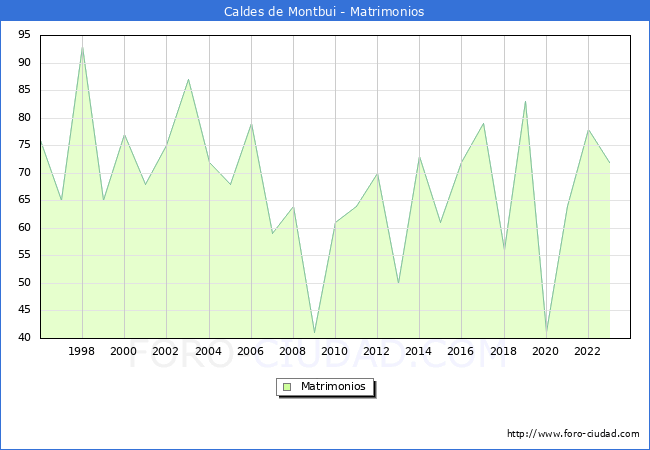This screenshot has width=650, height=450.
Task: Click the x-axis label 2008
Action: click(293, 351)
